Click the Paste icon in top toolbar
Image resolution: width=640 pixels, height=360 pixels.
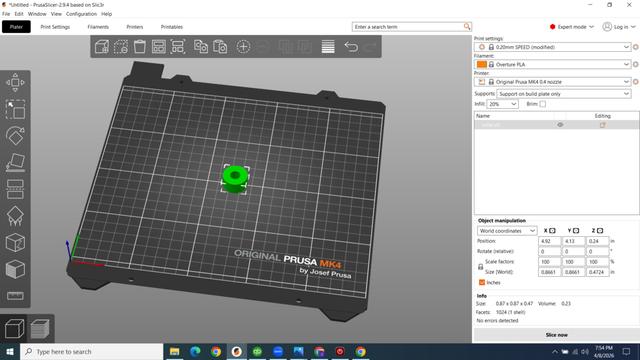(x=220, y=47)
